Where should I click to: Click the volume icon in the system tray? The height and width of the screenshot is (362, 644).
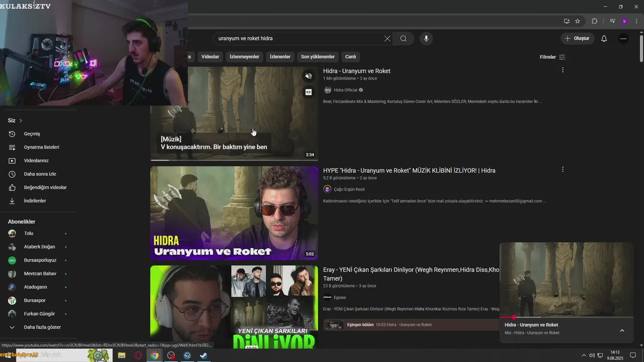click(x=592, y=355)
